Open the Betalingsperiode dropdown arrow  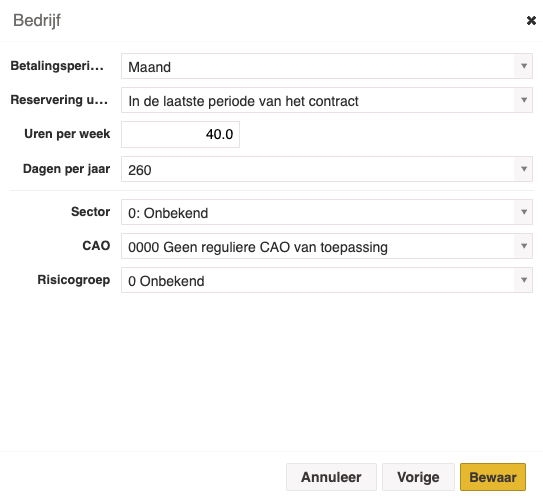coord(524,66)
